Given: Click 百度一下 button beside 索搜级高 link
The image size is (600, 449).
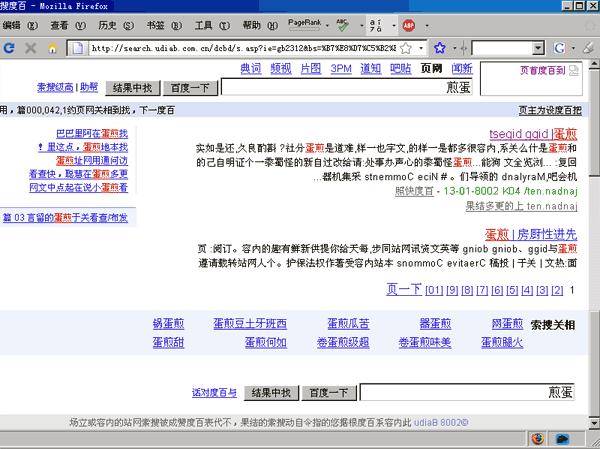Looking at the screenshot, I should pos(190,88).
